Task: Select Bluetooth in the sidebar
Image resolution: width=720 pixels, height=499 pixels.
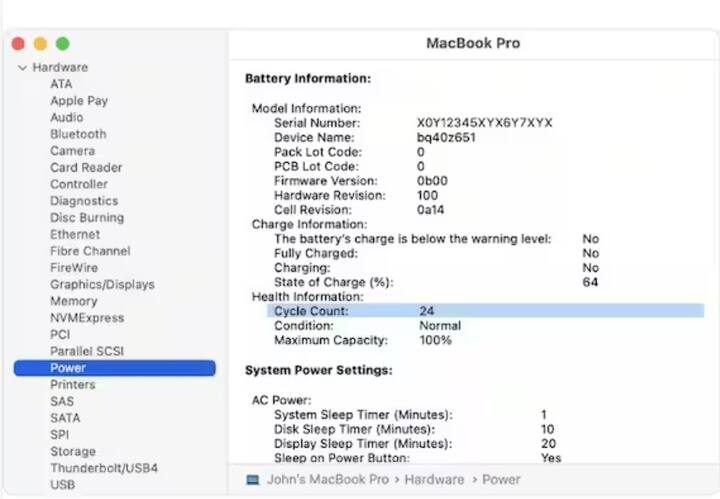Action: tap(78, 134)
